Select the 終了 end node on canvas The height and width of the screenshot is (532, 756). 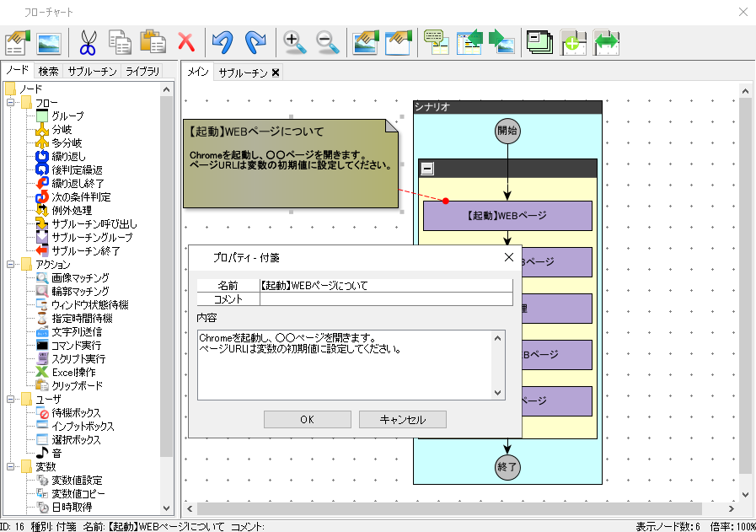507,467
